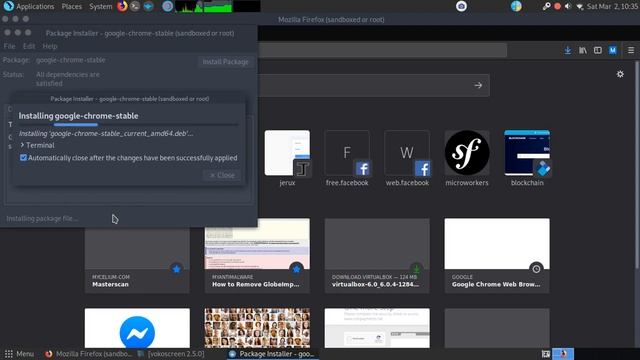640x360 pixels.
Task: Open the Wi-Fi network menu
Action: click(580, 7)
